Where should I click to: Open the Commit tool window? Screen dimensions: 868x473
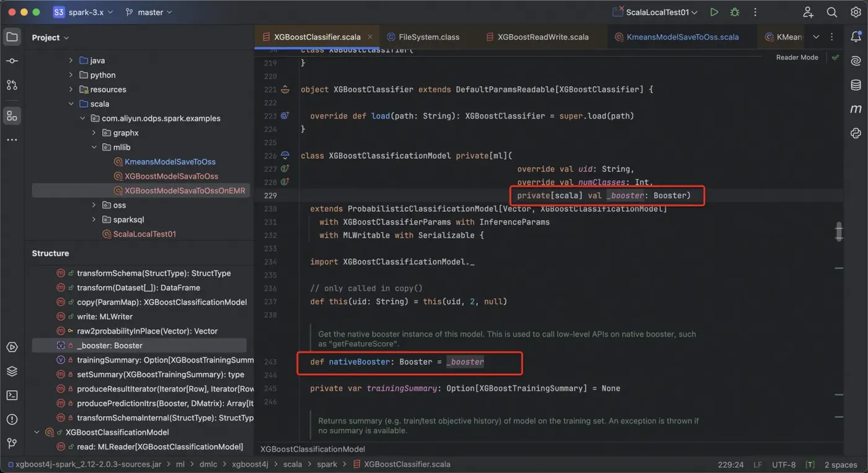(12, 61)
